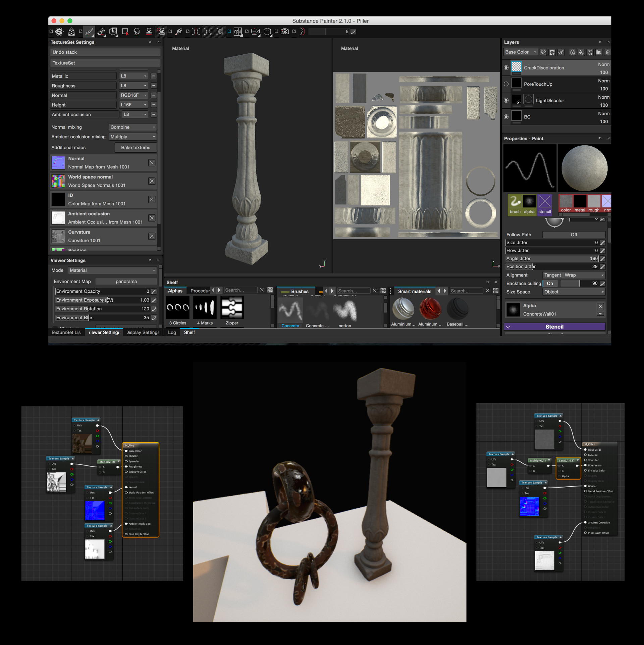Screen dimensions: 644x645
Task: Switch to the Alphas shelf tab
Action: (x=175, y=290)
